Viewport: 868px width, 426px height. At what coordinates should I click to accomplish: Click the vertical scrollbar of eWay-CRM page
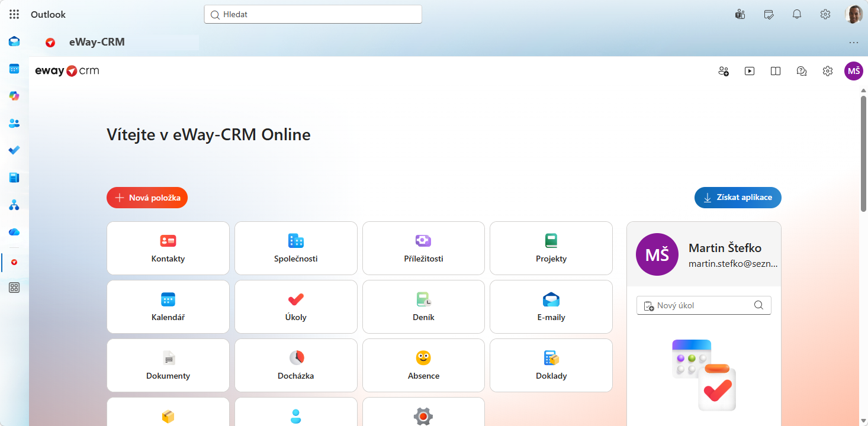click(863, 154)
